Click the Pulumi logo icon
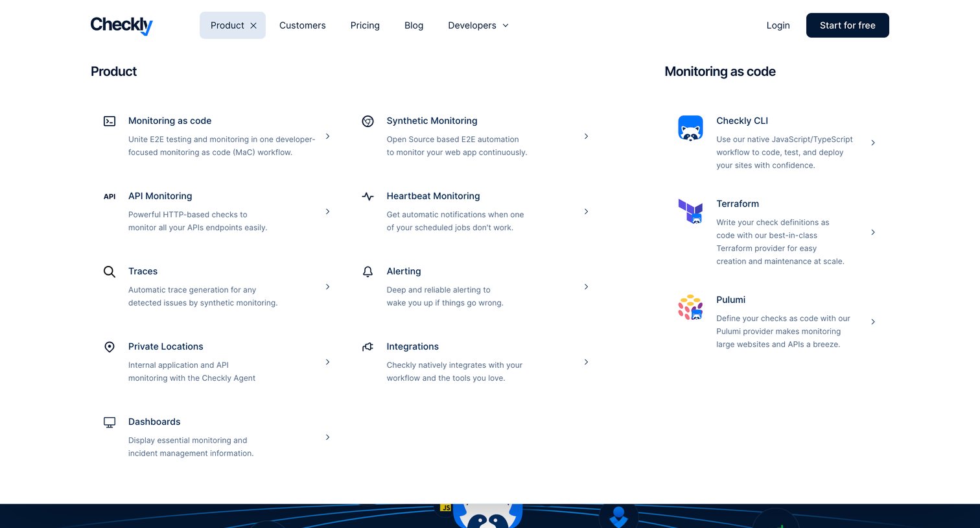This screenshot has height=528, width=980. [690, 307]
